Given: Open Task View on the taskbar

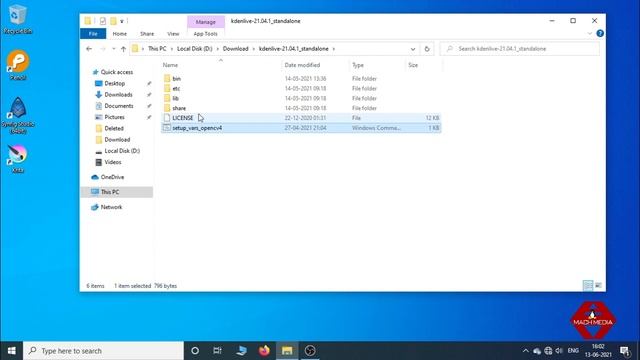Looking at the screenshot, I should [218, 351].
